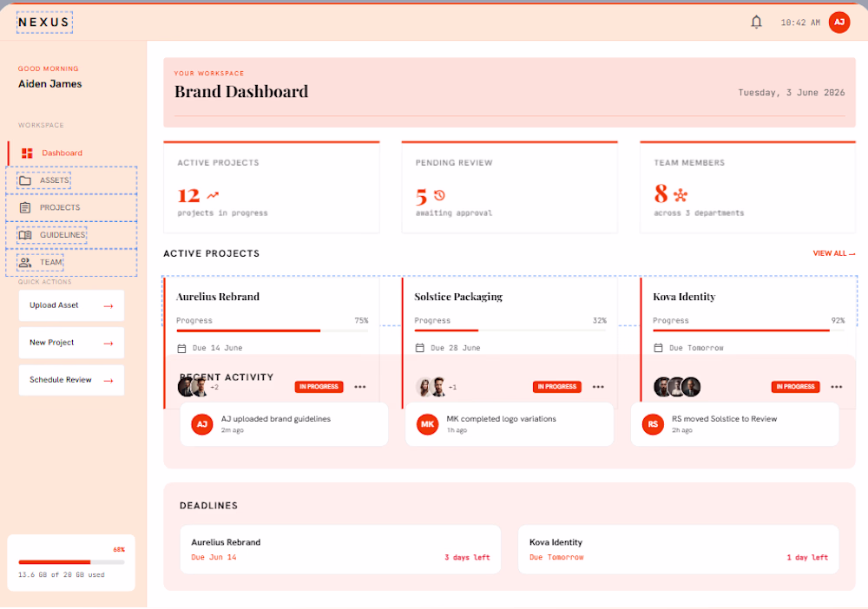
Task: Open the Solstice Packaging project title
Action: tap(458, 297)
